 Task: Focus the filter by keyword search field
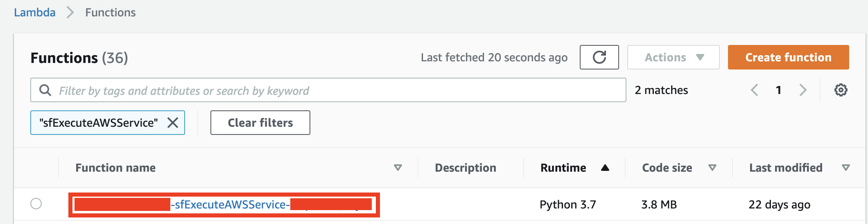click(x=328, y=90)
